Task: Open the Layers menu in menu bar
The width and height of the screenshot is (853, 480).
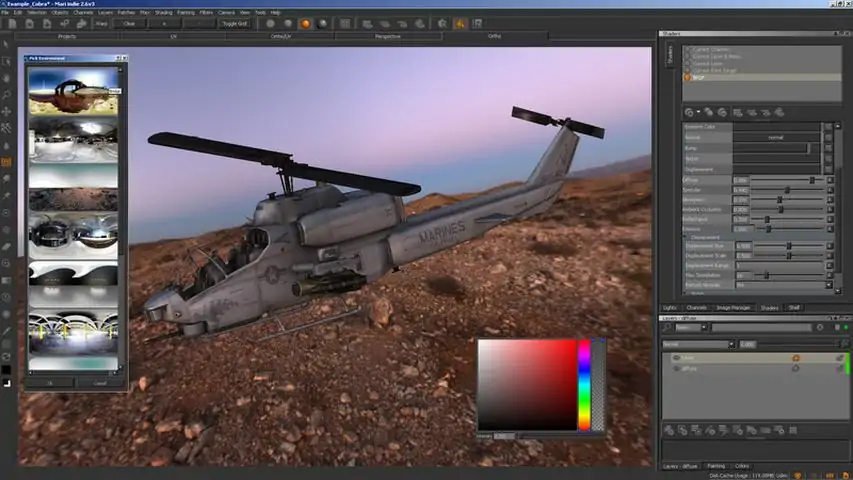Action: [x=104, y=12]
